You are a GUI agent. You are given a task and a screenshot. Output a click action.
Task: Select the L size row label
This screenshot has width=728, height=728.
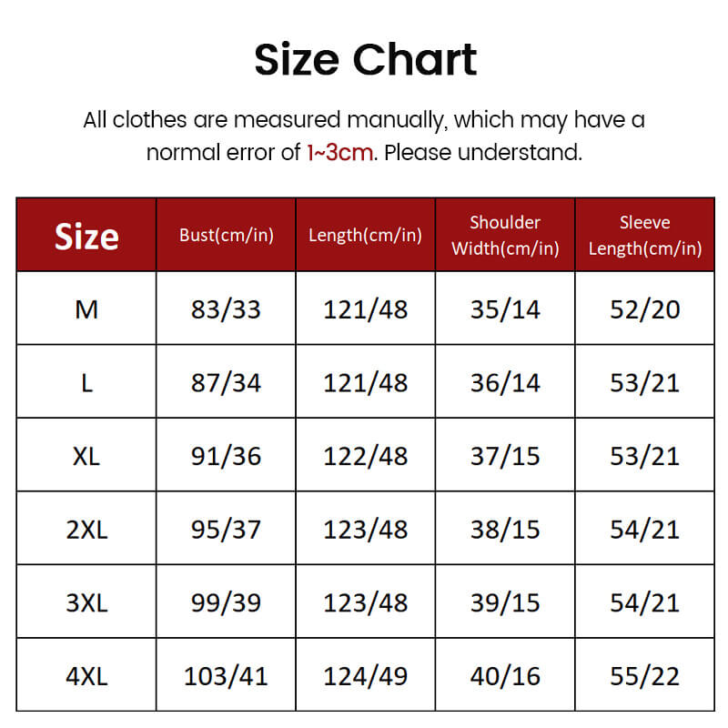click(86, 382)
